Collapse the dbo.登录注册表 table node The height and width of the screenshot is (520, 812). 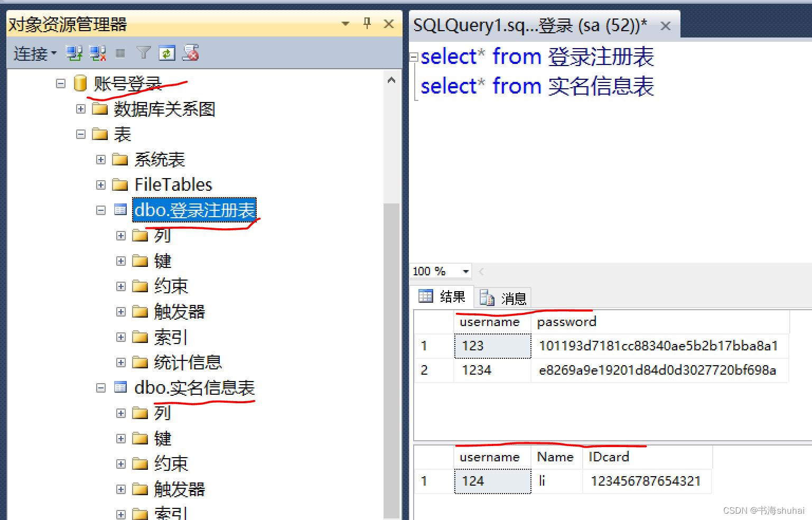click(x=101, y=210)
